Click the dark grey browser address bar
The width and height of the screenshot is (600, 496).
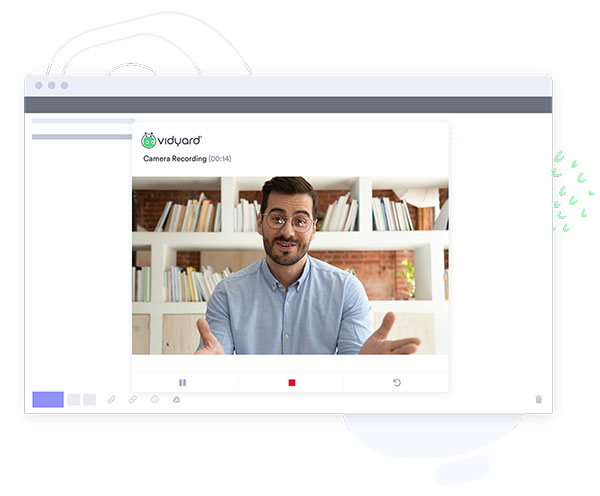(x=288, y=105)
